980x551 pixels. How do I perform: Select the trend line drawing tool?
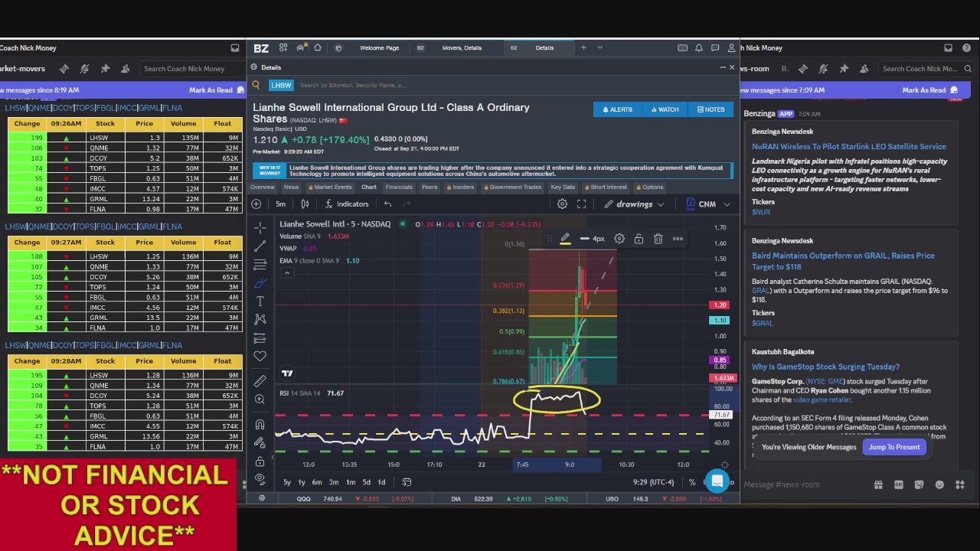click(260, 246)
